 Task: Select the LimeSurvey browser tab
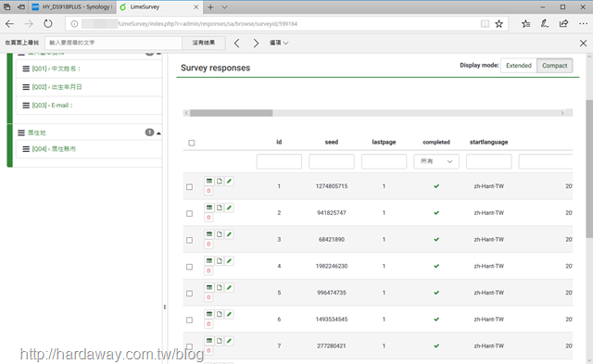point(159,6)
